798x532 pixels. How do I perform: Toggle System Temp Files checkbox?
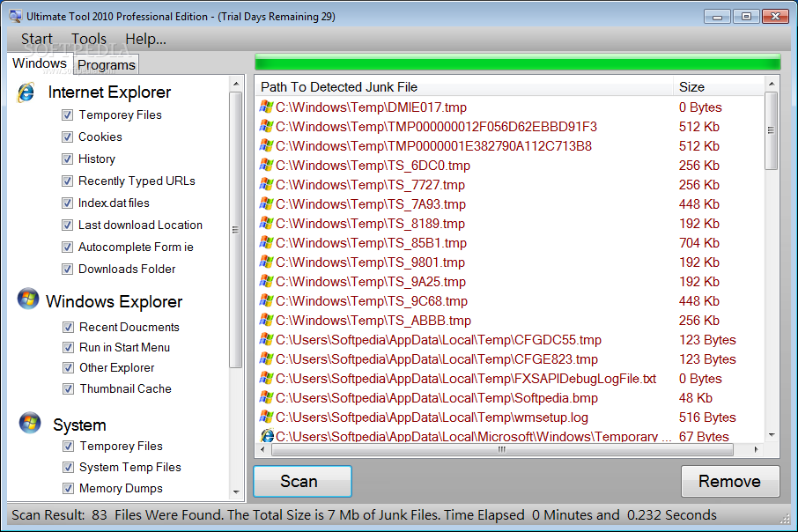[x=68, y=468]
